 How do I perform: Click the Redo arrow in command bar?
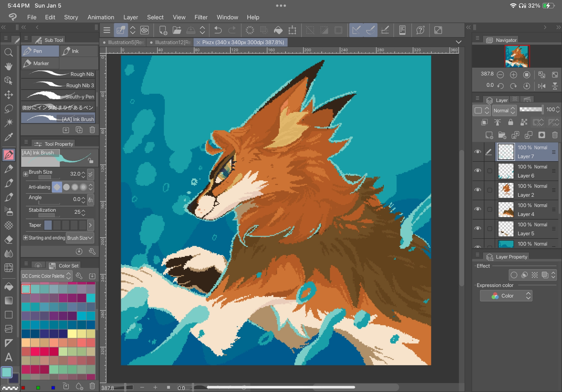click(x=232, y=30)
